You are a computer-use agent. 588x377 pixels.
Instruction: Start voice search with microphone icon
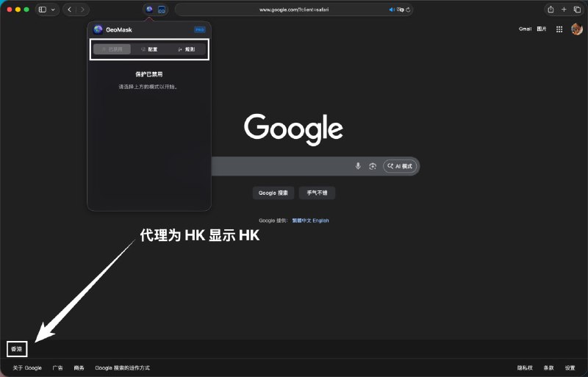point(358,166)
